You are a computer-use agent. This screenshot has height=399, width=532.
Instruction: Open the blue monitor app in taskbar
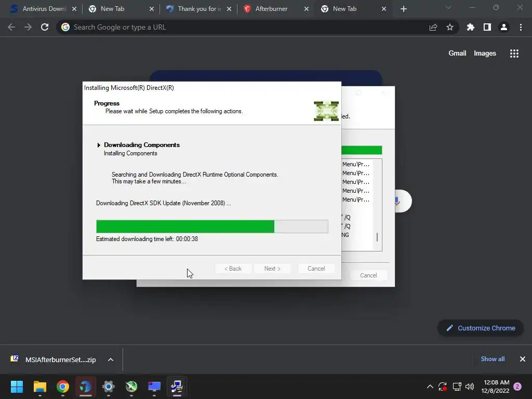[x=154, y=387]
